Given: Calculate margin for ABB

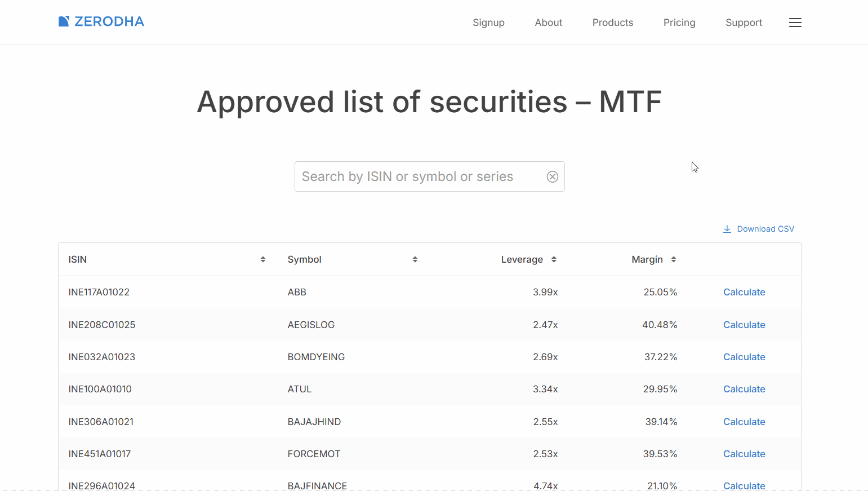Looking at the screenshot, I should click(744, 292).
